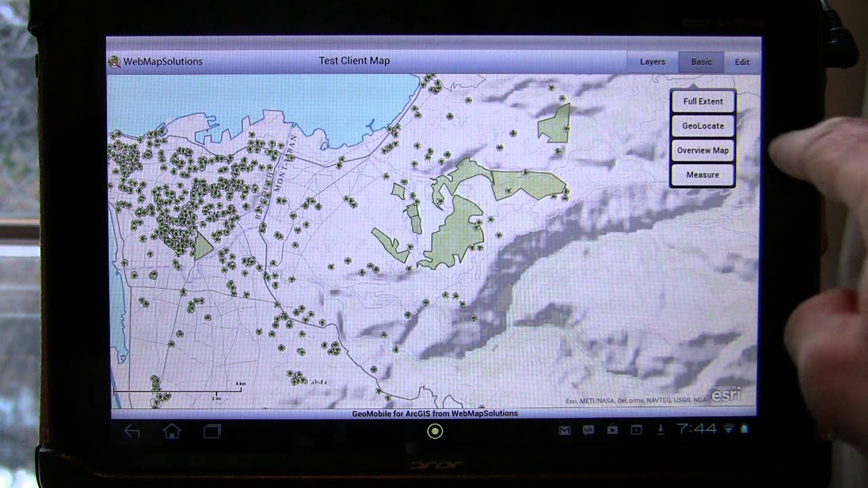Viewport: 868px width, 488px height.
Task: Tap the Test Client Map title
Action: (354, 61)
